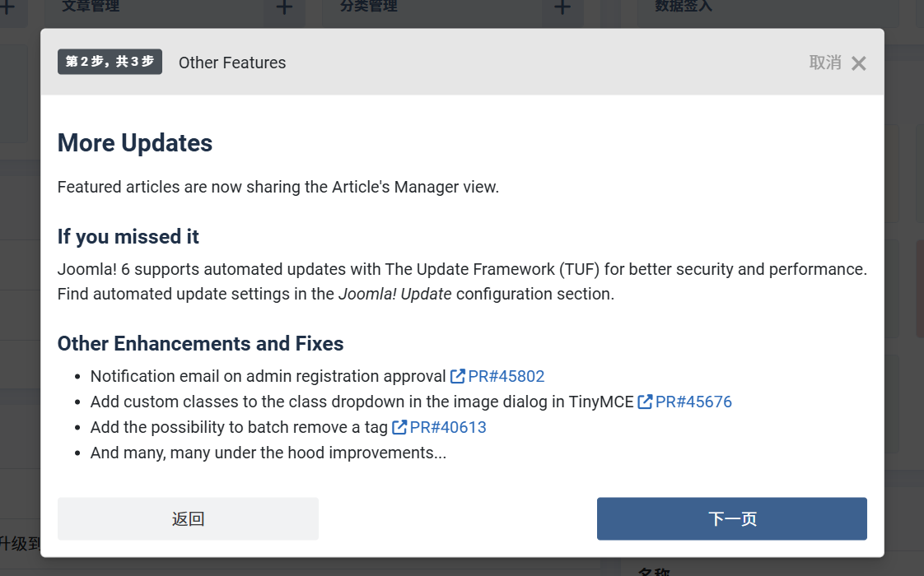
Task: Click external-link icon before PR#40613
Action: point(399,428)
